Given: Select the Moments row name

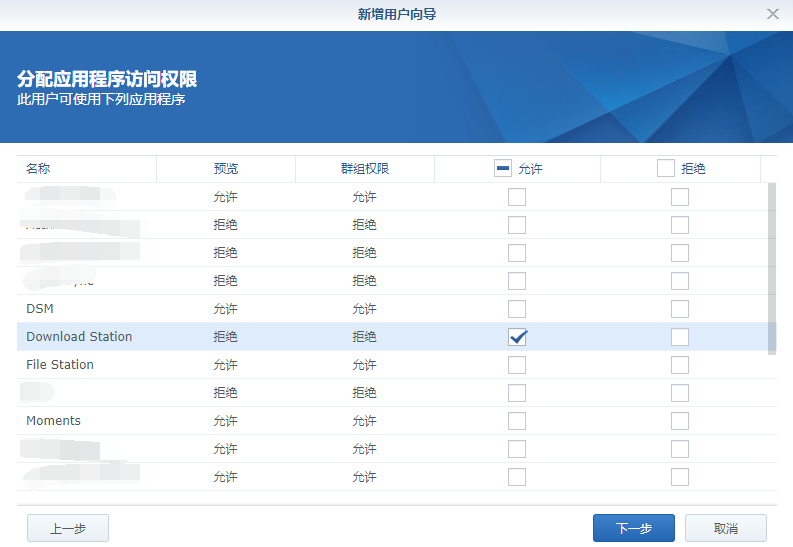Looking at the screenshot, I should [x=53, y=421].
